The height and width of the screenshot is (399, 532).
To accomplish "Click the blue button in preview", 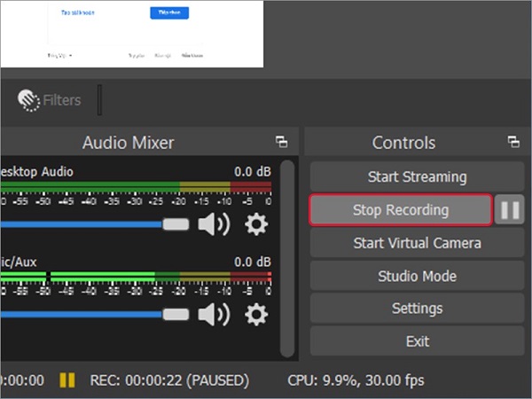I will click(x=169, y=13).
